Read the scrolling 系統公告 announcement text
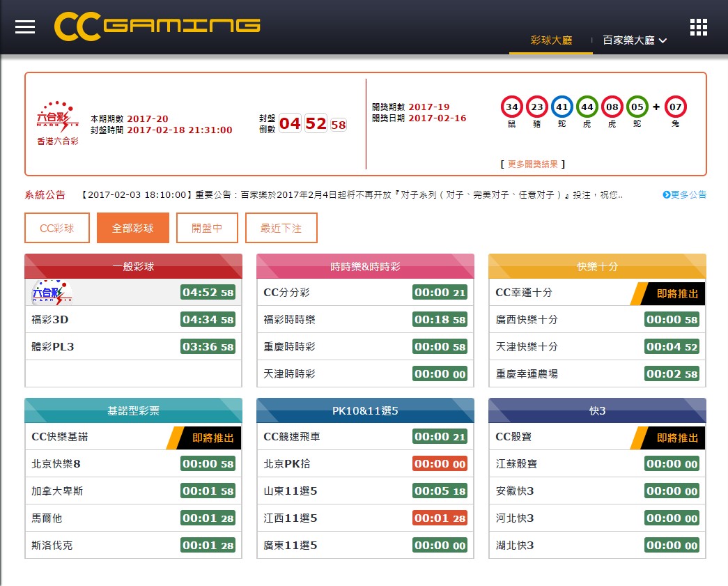Viewport: 728px width, 586px height. pyautogui.click(x=352, y=195)
